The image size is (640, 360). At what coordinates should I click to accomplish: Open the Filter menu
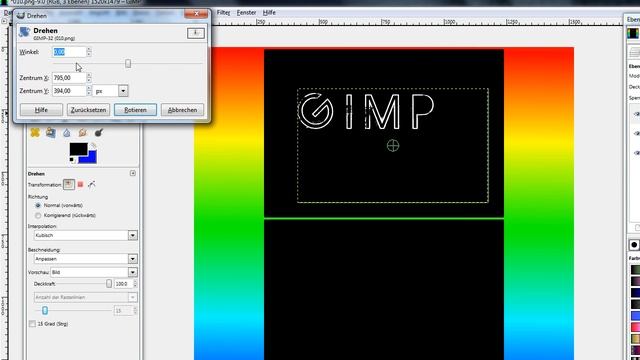pos(223,13)
